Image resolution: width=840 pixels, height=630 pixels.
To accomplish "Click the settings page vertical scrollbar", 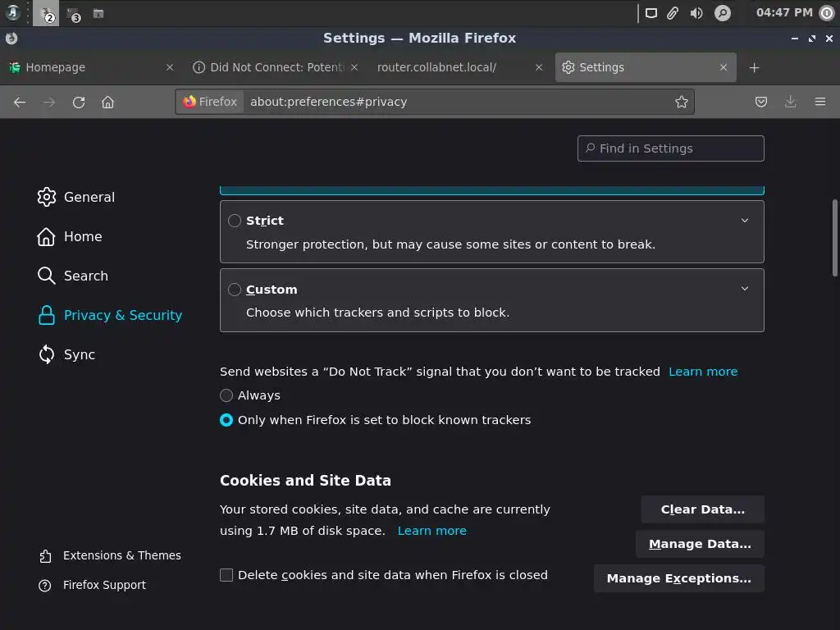I will (x=835, y=238).
